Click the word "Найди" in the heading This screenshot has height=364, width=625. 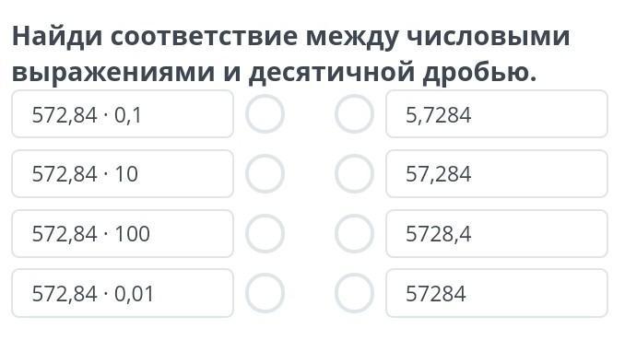click(x=57, y=37)
